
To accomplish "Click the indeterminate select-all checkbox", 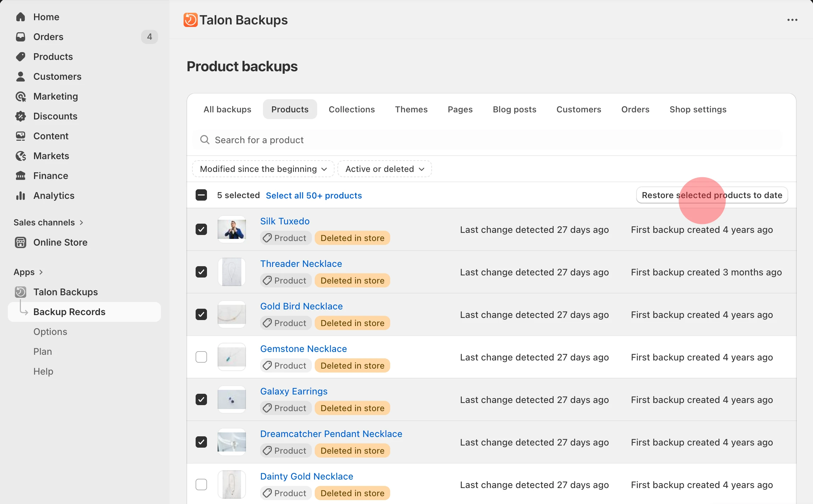I will tap(201, 195).
